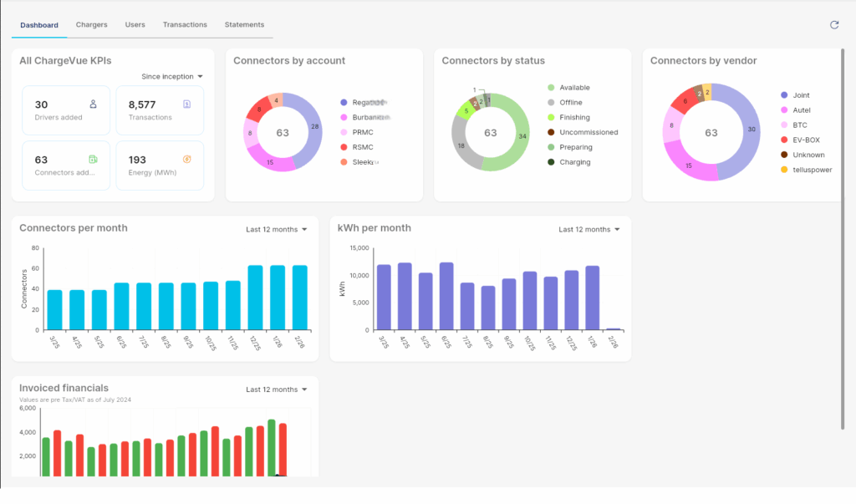
Task: Click the Connectors added charger icon
Action: point(94,159)
